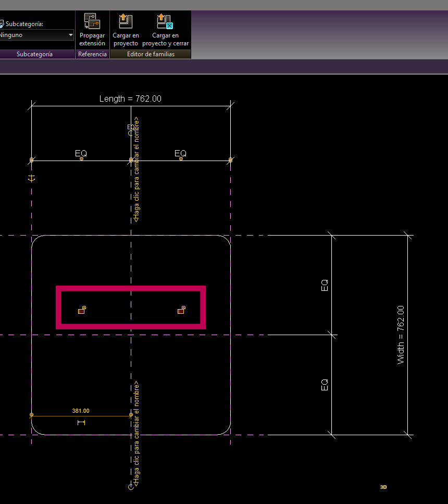Screen dimensions: 448x504
Task: Toggle the right padlock constraint
Action: (x=181, y=311)
